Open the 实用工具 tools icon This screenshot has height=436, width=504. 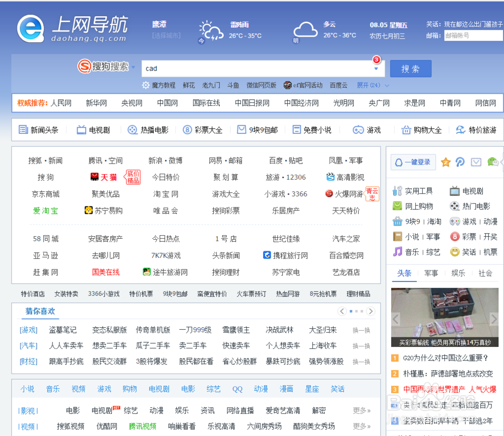coord(397,191)
